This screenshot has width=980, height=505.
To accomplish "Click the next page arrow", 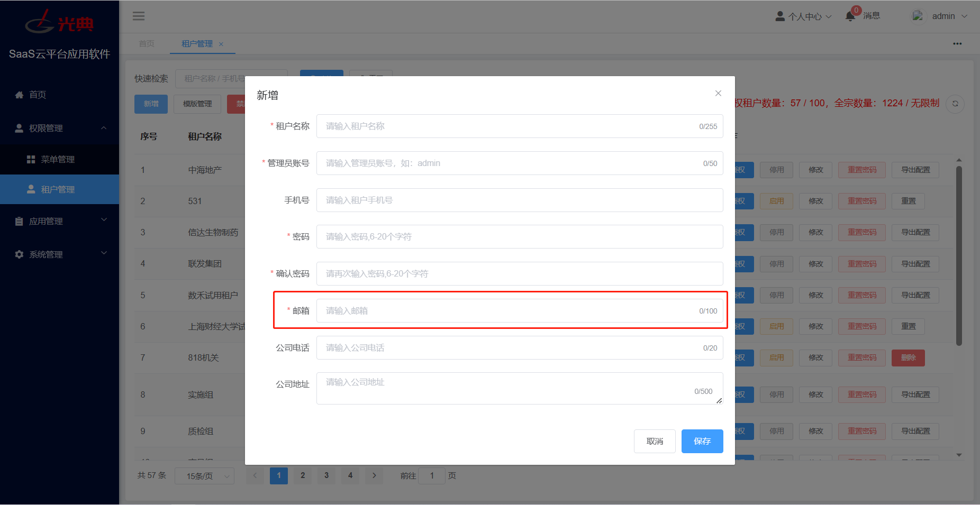I will (x=374, y=475).
